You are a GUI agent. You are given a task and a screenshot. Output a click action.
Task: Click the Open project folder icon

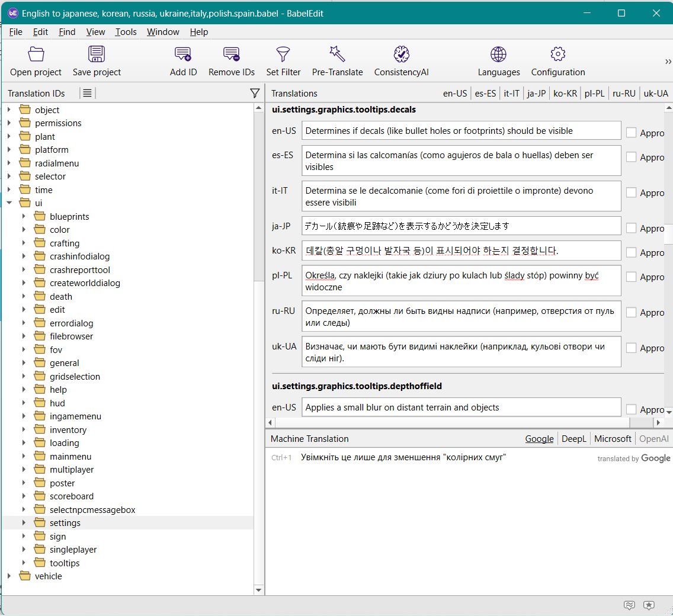coord(36,54)
